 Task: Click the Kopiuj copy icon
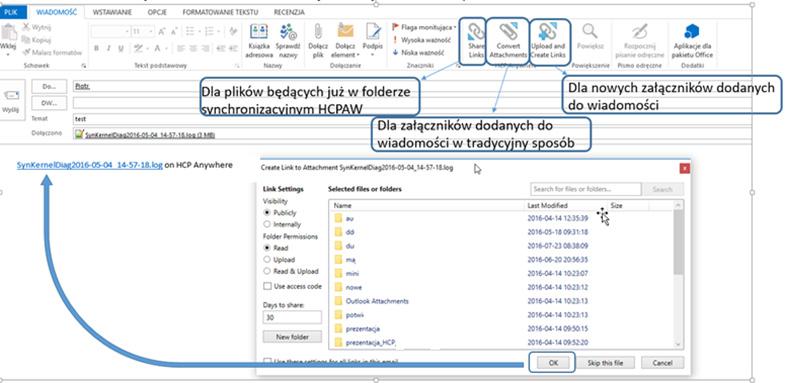tap(26, 40)
